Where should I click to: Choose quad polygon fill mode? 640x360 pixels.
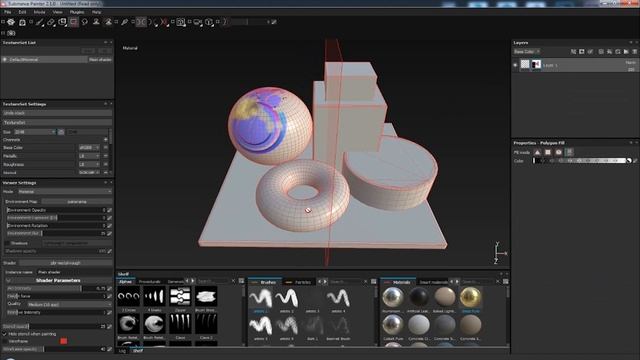click(x=548, y=152)
